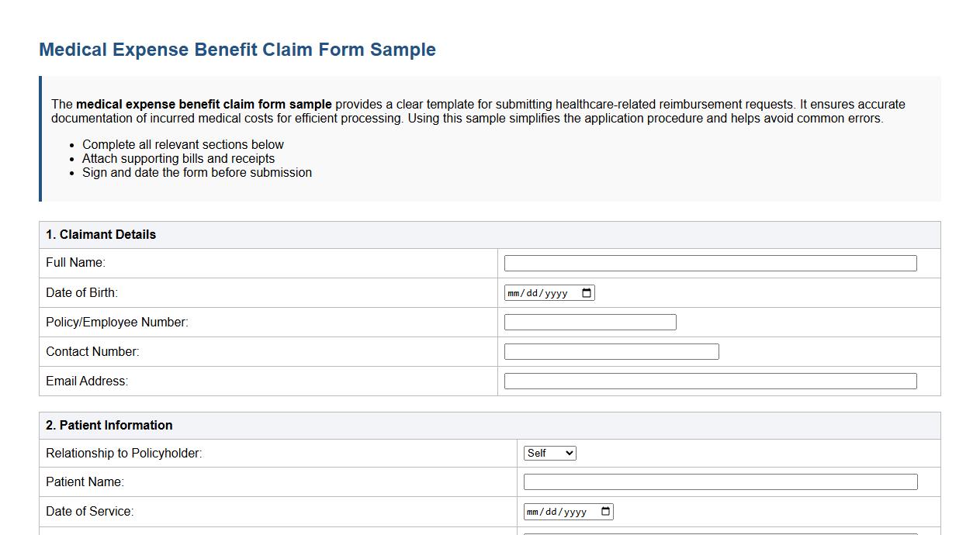Click the partially visible field below Date of Service

720,533
